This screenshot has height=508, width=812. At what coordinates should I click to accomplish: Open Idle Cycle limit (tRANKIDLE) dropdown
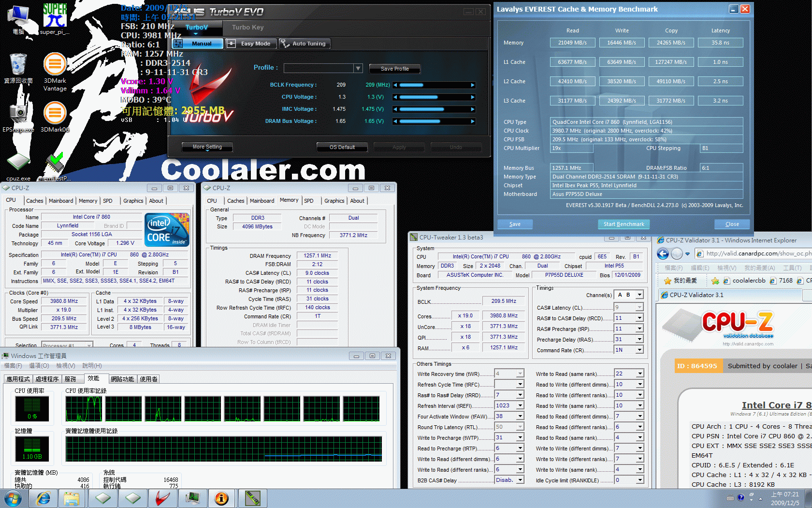[x=639, y=480]
